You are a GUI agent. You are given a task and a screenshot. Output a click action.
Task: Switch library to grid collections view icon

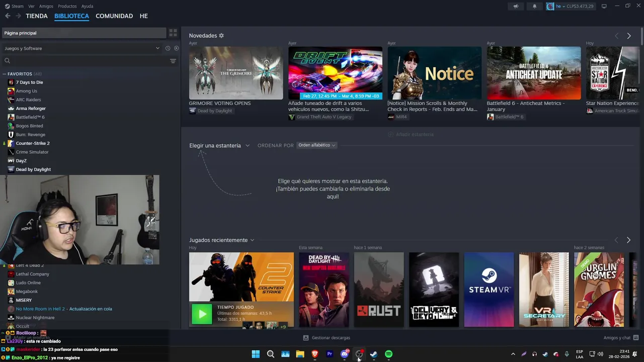tap(173, 33)
